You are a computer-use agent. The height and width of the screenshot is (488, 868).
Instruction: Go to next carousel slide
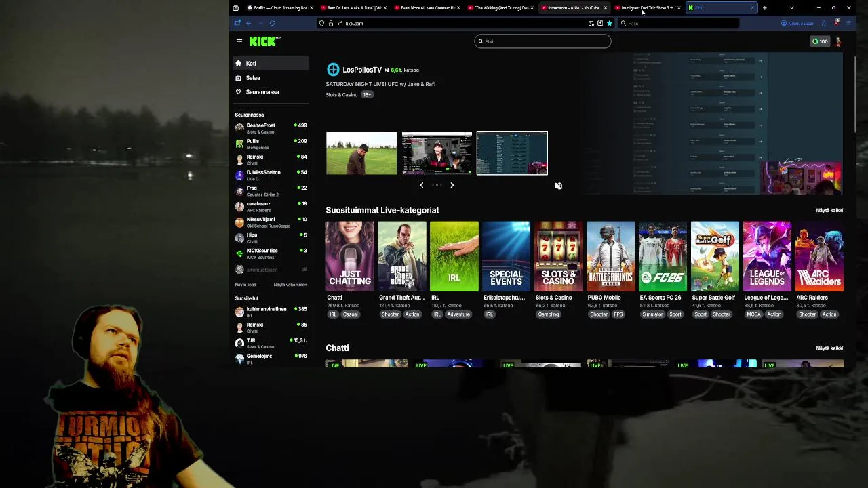452,185
